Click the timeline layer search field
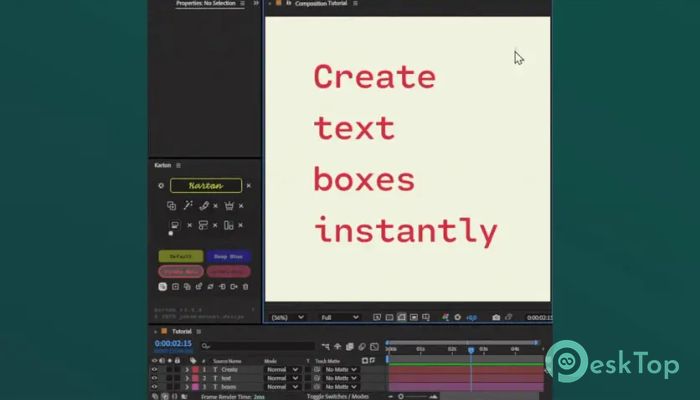The width and height of the screenshot is (700, 400). 258,346
